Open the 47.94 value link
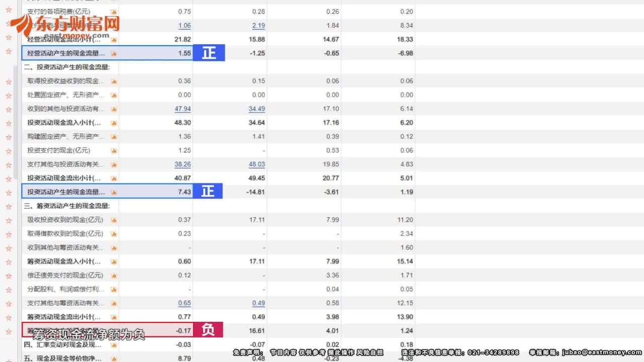Viewport: 644px width, 362px height. click(x=183, y=109)
